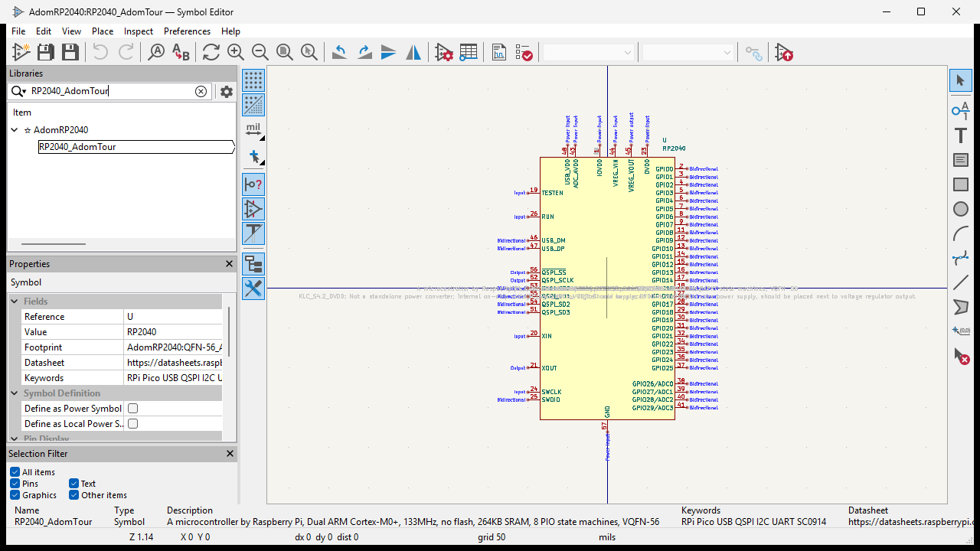Uncheck Graphics in Selection Filter
The image size is (980, 551).
tap(15, 495)
